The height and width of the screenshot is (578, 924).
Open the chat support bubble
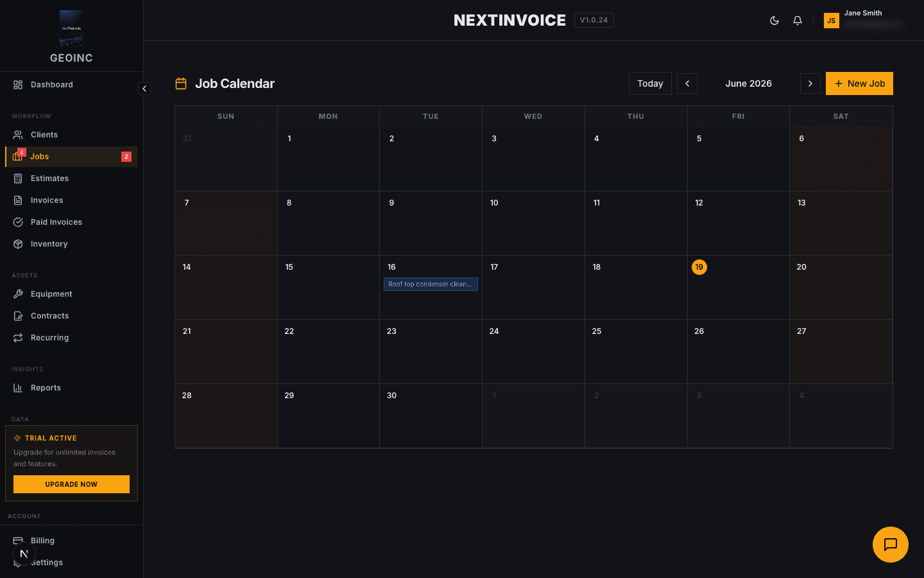[x=891, y=545]
